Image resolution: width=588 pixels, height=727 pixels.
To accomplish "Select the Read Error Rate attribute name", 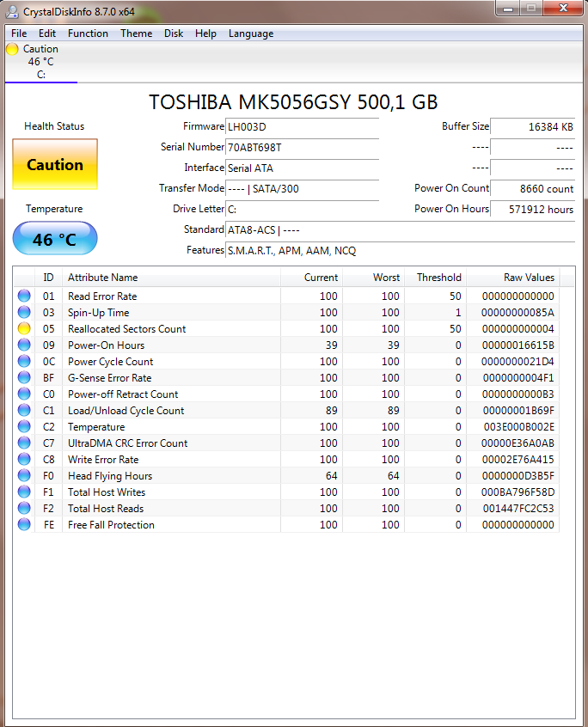I will [102, 296].
